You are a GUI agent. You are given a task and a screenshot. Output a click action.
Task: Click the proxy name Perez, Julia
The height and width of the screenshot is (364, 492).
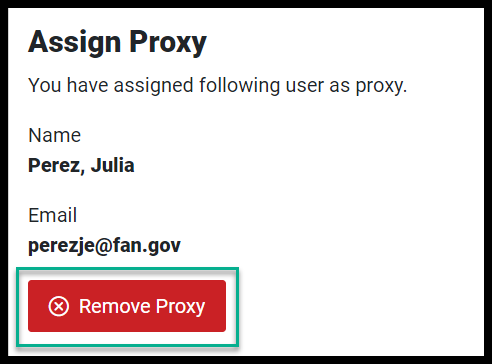(x=81, y=165)
